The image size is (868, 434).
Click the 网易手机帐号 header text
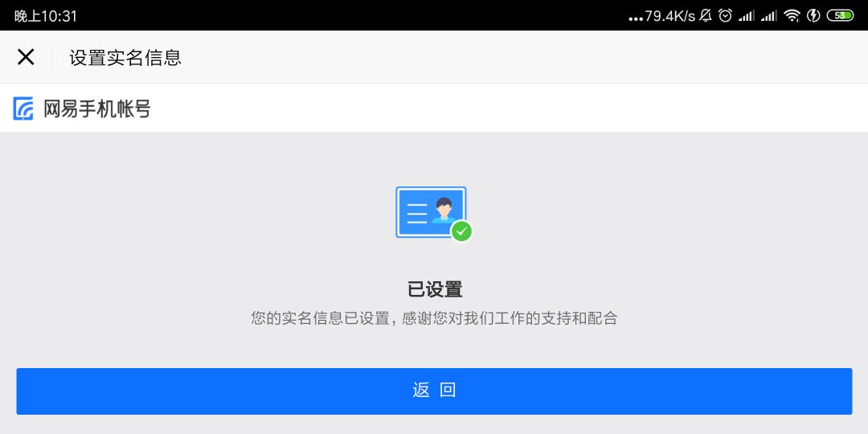tap(97, 109)
